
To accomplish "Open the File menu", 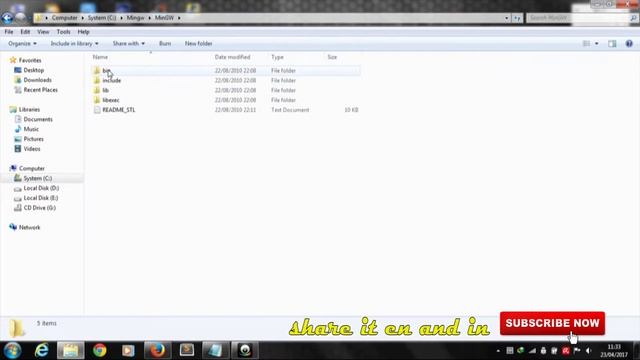I will click(9, 32).
